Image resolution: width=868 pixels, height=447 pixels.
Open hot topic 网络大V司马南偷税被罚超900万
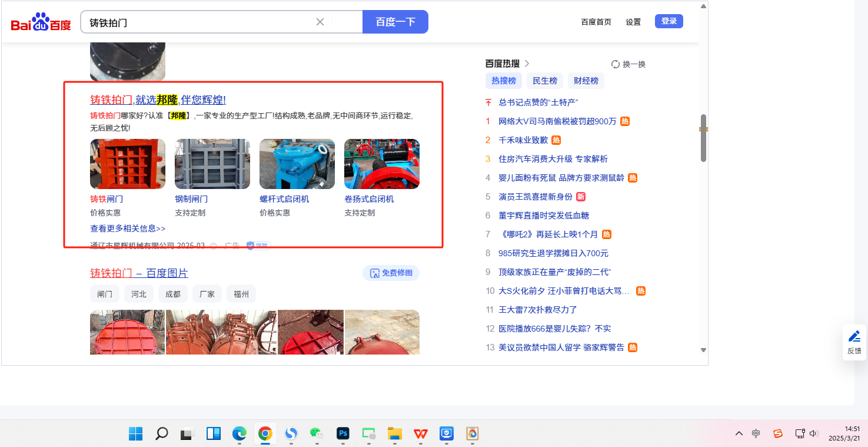coord(557,121)
